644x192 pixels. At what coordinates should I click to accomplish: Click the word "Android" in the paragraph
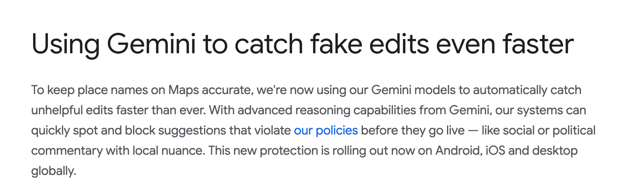point(458,151)
